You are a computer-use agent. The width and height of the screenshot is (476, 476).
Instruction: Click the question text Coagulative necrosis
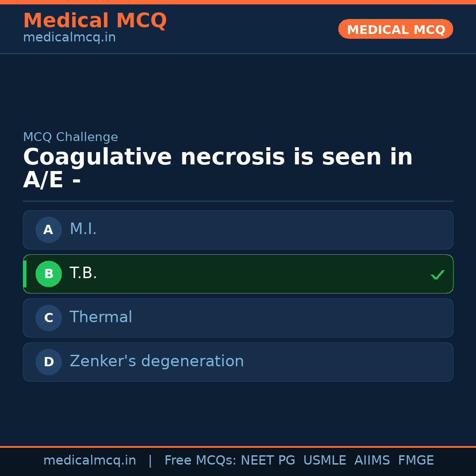pyautogui.click(x=218, y=156)
